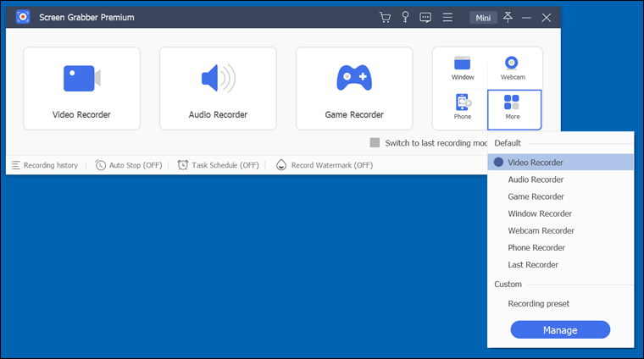Open Task Schedule (OFF) options
The height and width of the screenshot is (359, 644).
(x=218, y=165)
